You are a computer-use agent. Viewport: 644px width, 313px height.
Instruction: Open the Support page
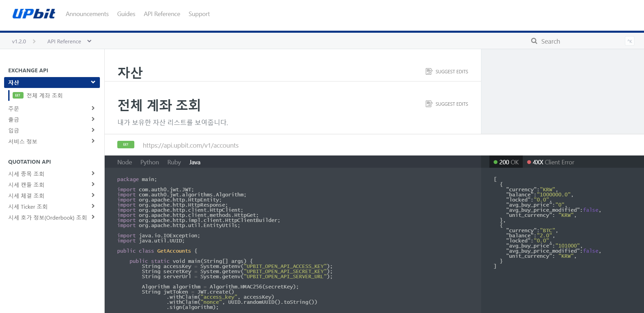coord(199,14)
